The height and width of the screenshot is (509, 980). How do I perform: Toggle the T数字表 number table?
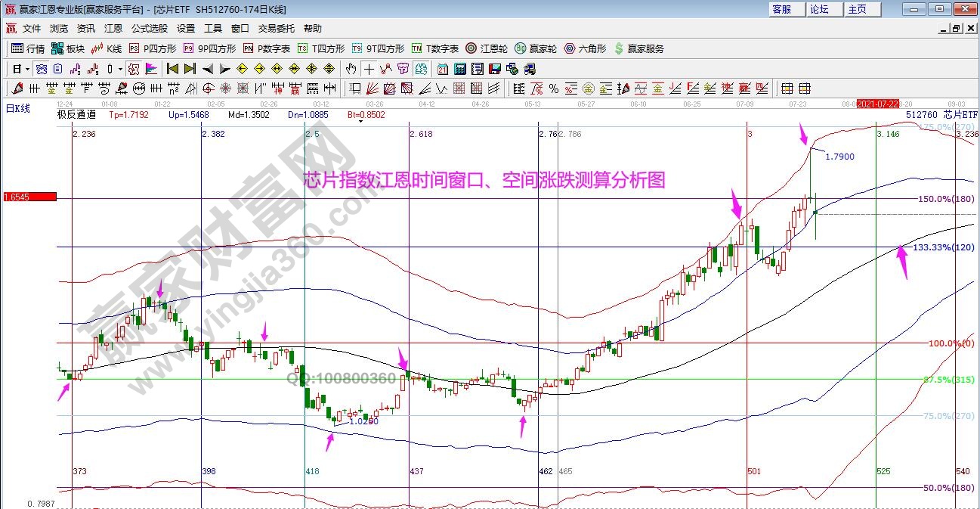pos(434,48)
